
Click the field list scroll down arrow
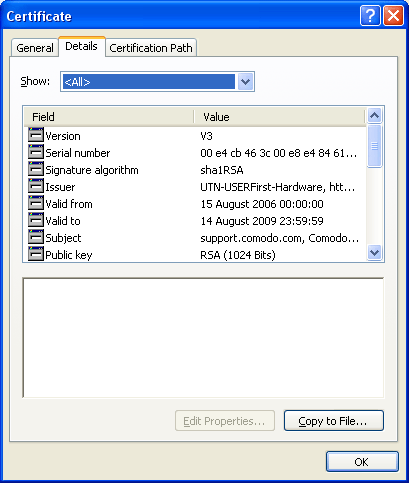pyautogui.click(x=375, y=253)
